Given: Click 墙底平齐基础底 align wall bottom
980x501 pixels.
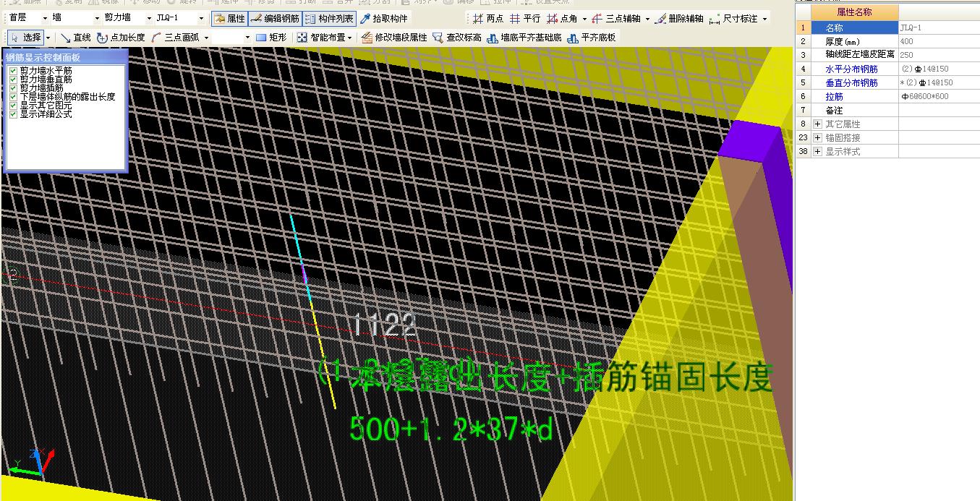Looking at the screenshot, I should 524,37.
